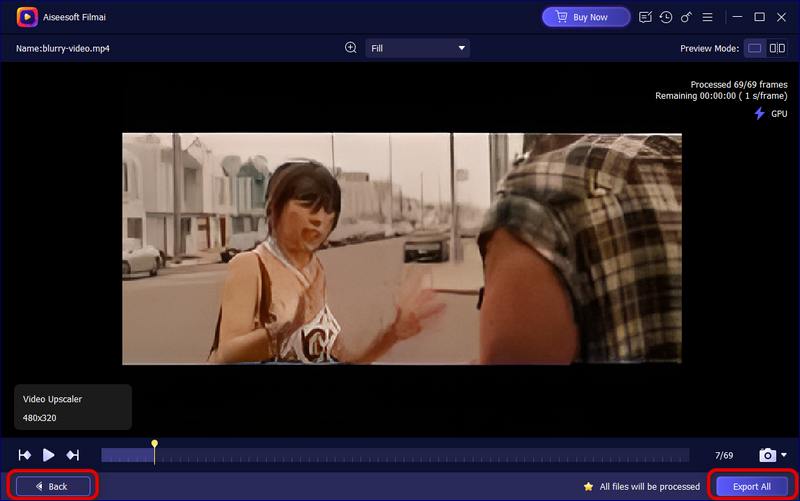Viewport: 800px width, 501px height.
Task: Click the Export All button
Action: tap(751, 486)
